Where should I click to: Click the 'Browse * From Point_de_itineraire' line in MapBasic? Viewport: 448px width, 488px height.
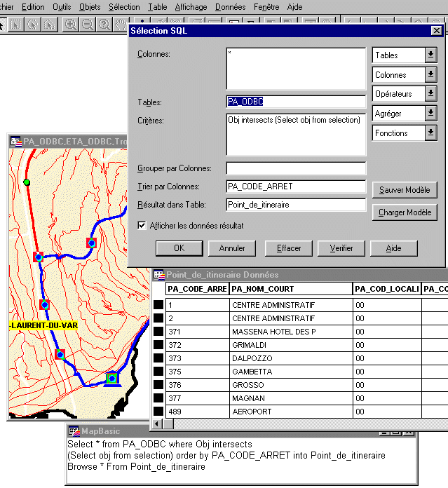(x=136, y=466)
